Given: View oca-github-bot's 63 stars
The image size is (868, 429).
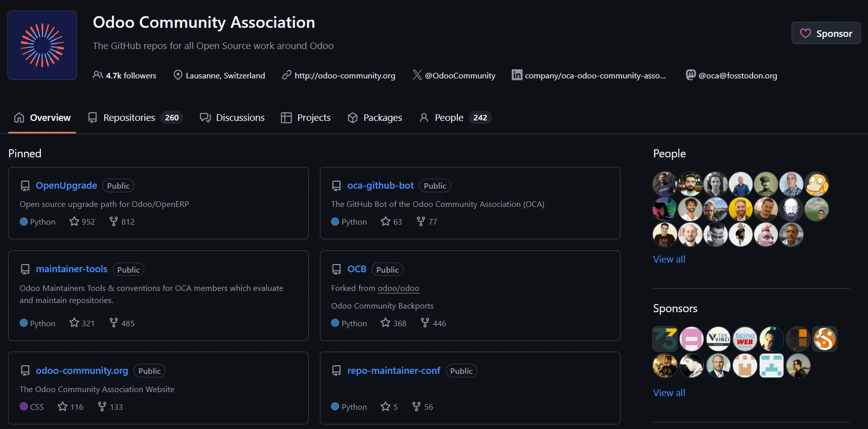Looking at the screenshot, I should click(391, 222).
